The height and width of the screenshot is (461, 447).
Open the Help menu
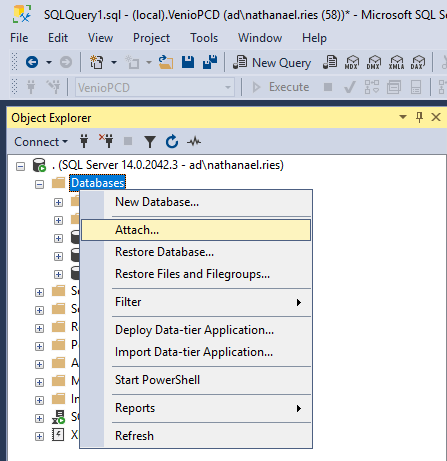(x=314, y=38)
